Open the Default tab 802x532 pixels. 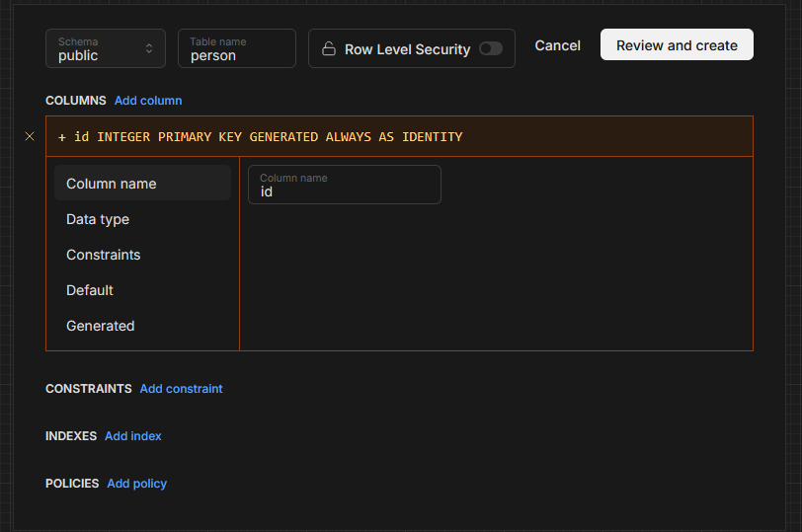[x=142, y=290]
